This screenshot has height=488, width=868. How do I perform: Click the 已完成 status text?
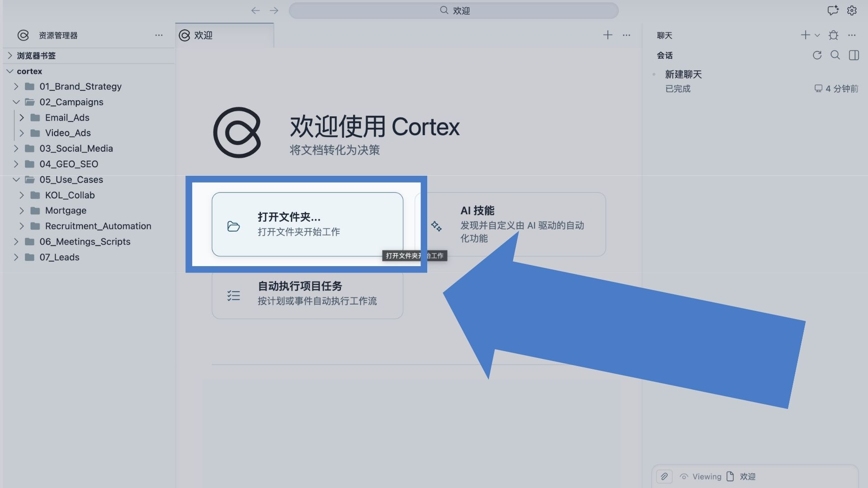point(678,89)
